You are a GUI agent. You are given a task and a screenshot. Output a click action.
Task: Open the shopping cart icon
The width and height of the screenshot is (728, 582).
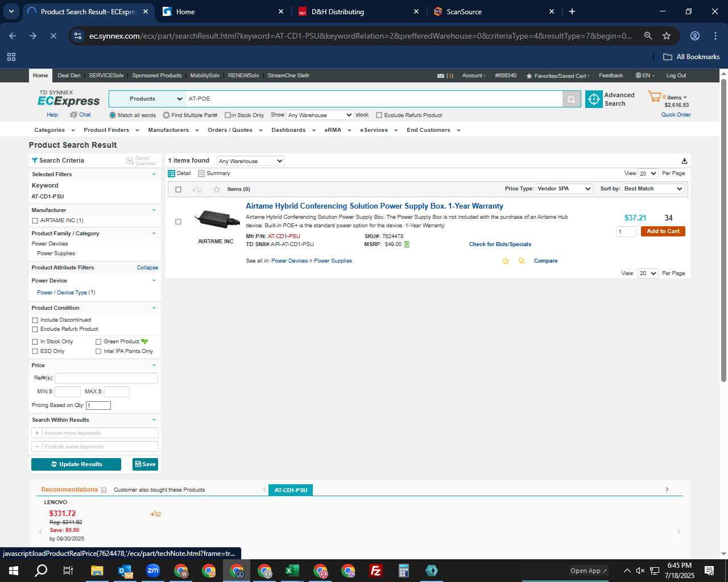[654, 97]
